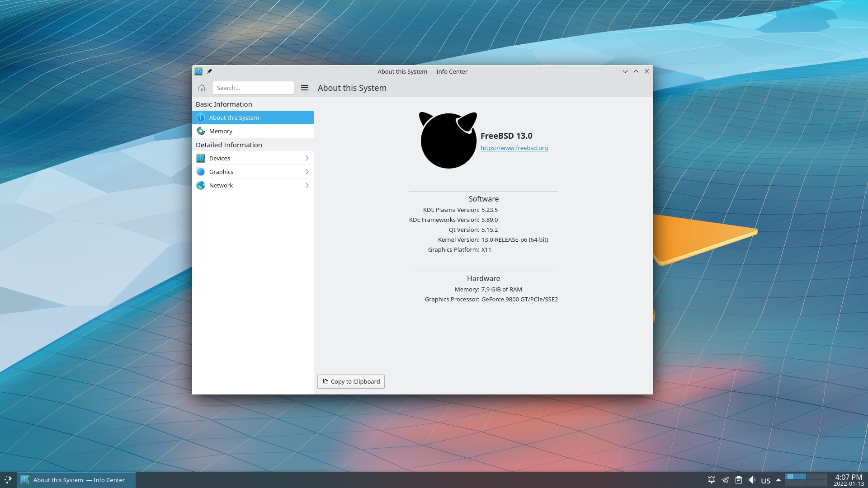Click the '7,9 GiB of RAM' text
This screenshot has width=868, height=488.
click(501, 289)
